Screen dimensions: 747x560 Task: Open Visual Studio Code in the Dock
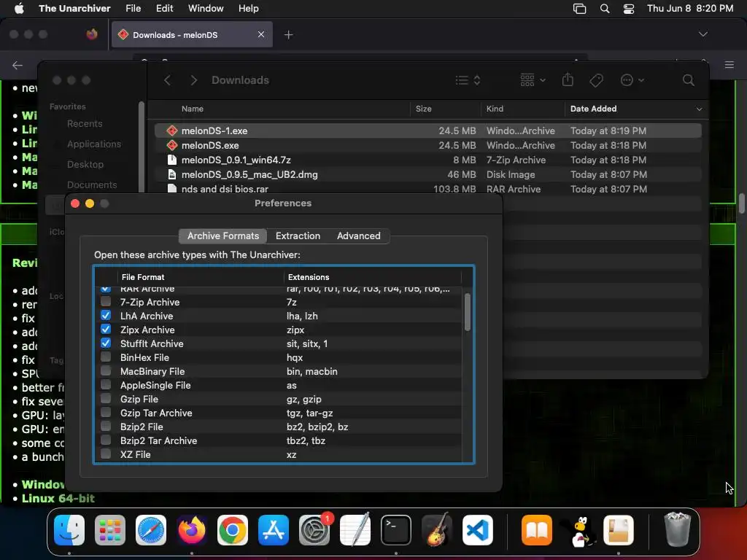(478, 530)
